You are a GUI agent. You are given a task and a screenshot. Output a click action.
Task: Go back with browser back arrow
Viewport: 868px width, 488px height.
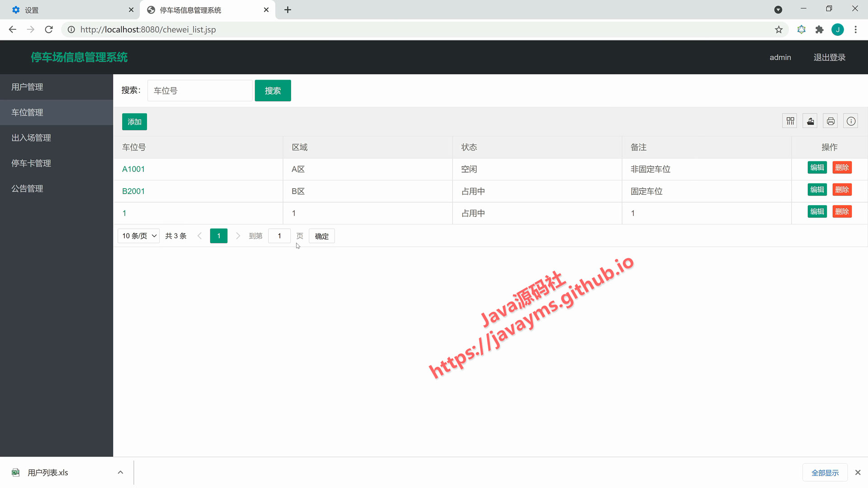tap(12, 29)
